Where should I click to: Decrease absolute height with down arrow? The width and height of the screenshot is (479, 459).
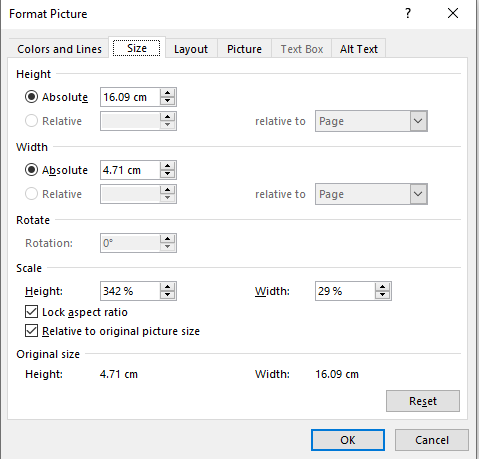pyautogui.click(x=167, y=101)
